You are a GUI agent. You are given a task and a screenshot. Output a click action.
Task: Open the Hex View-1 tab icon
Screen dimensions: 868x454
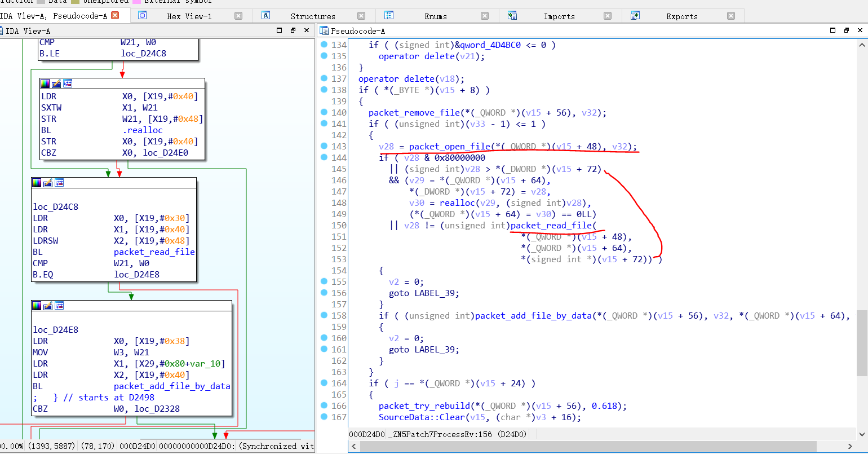143,16
